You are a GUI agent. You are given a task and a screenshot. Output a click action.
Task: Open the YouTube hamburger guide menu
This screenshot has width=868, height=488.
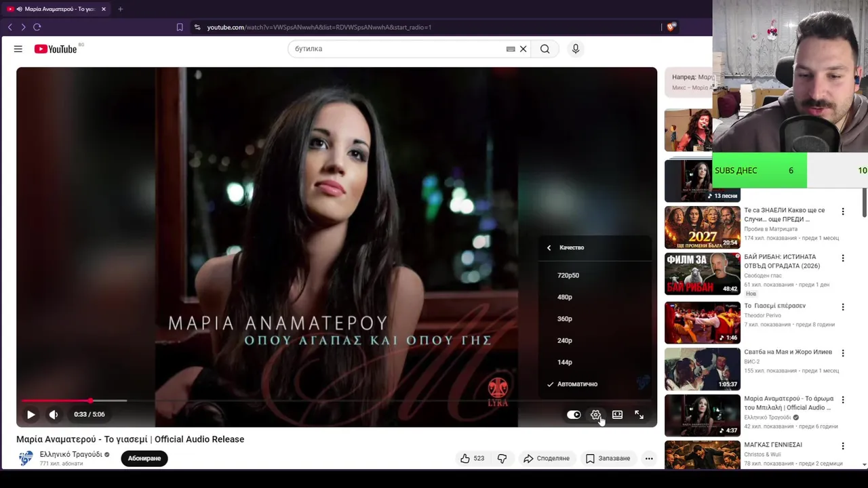click(18, 49)
